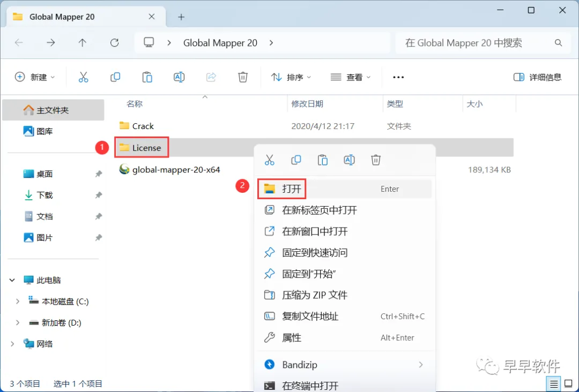The image size is (579, 392).
Task: Open 文档 in the sidebar
Action: tap(39, 216)
